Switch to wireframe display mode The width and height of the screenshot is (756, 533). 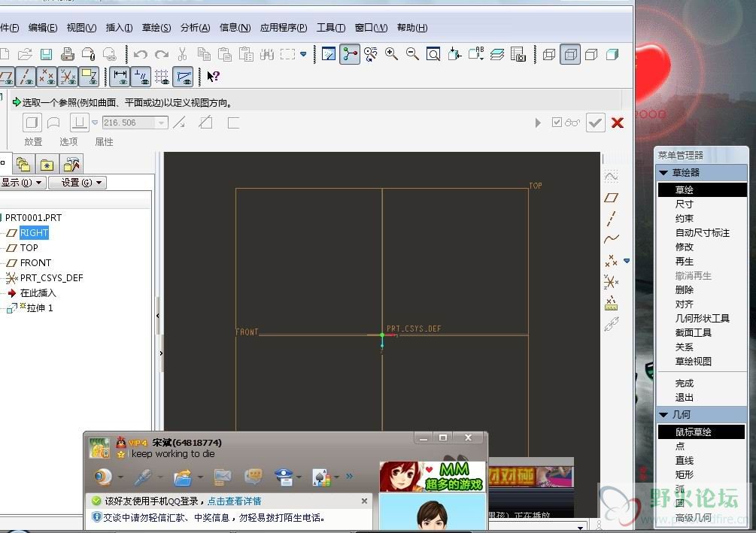[x=549, y=54]
